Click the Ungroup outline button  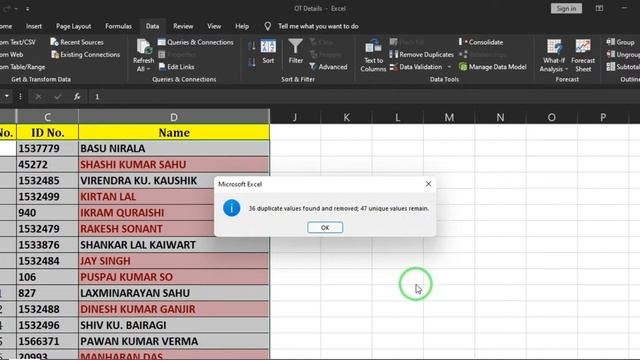point(623,54)
